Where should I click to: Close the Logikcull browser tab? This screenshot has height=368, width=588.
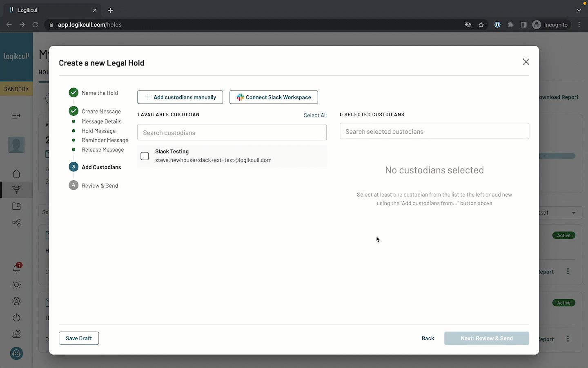pyautogui.click(x=95, y=10)
